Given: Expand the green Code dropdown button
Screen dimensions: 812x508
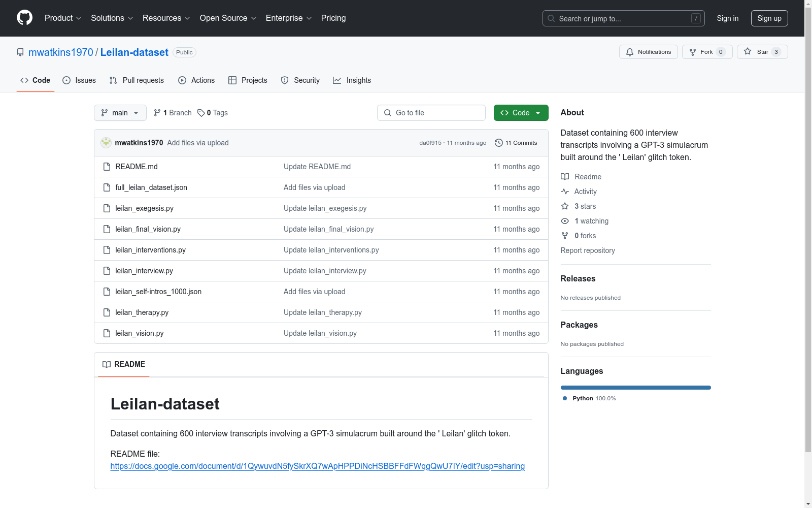Looking at the screenshot, I should coord(521,113).
